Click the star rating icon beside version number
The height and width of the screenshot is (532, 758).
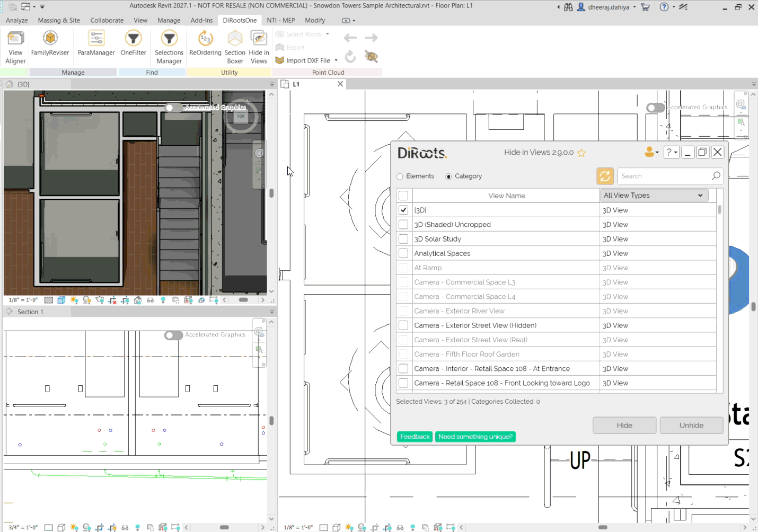coord(581,153)
